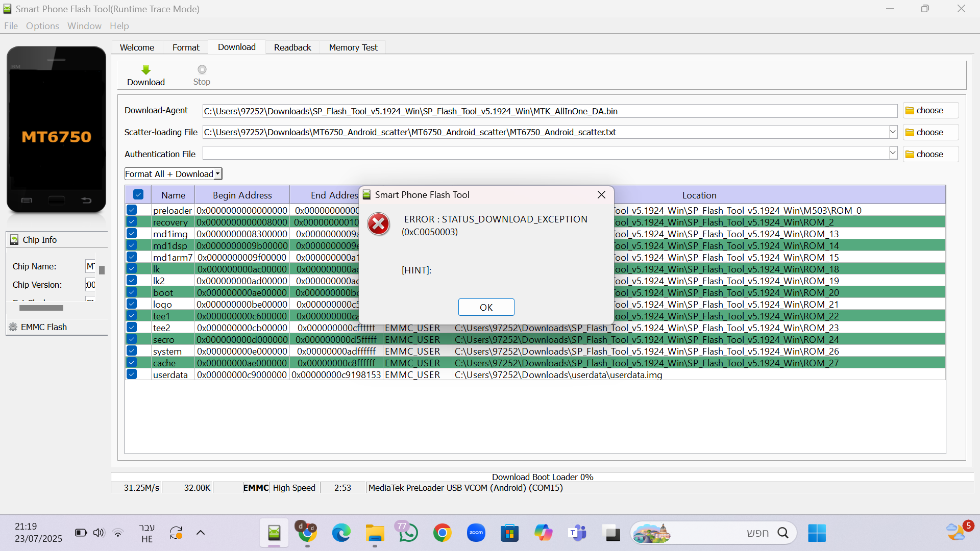
Task: Click OK in the error dialog
Action: click(486, 307)
